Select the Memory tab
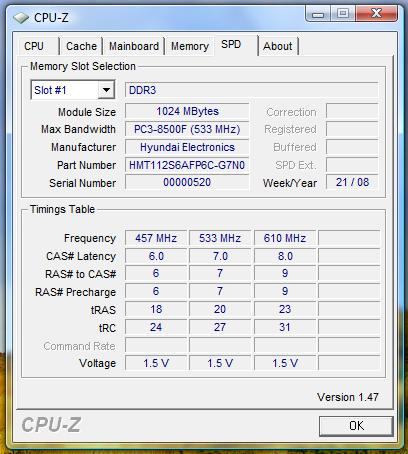This screenshot has width=408, height=454. coord(190,46)
